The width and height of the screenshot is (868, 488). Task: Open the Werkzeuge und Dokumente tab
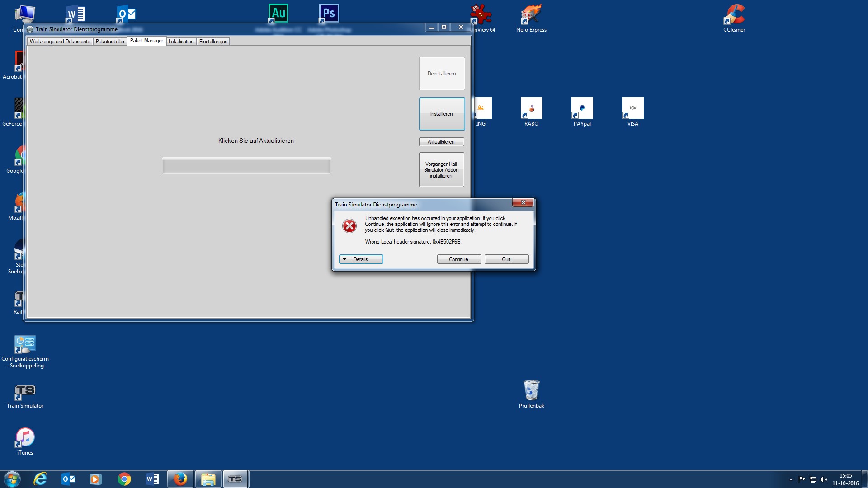coord(60,42)
